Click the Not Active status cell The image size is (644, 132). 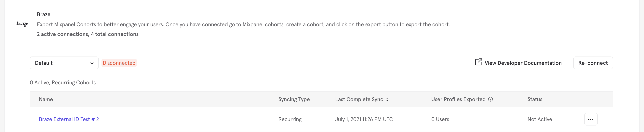pos(540,120)
